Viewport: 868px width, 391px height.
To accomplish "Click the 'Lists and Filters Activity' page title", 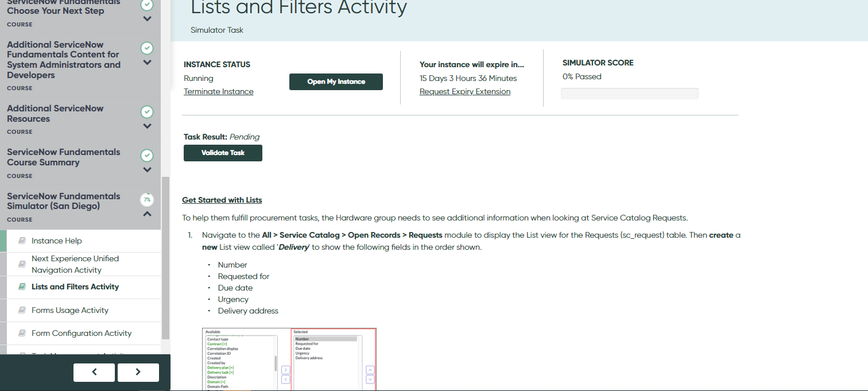I will [299, 7].
